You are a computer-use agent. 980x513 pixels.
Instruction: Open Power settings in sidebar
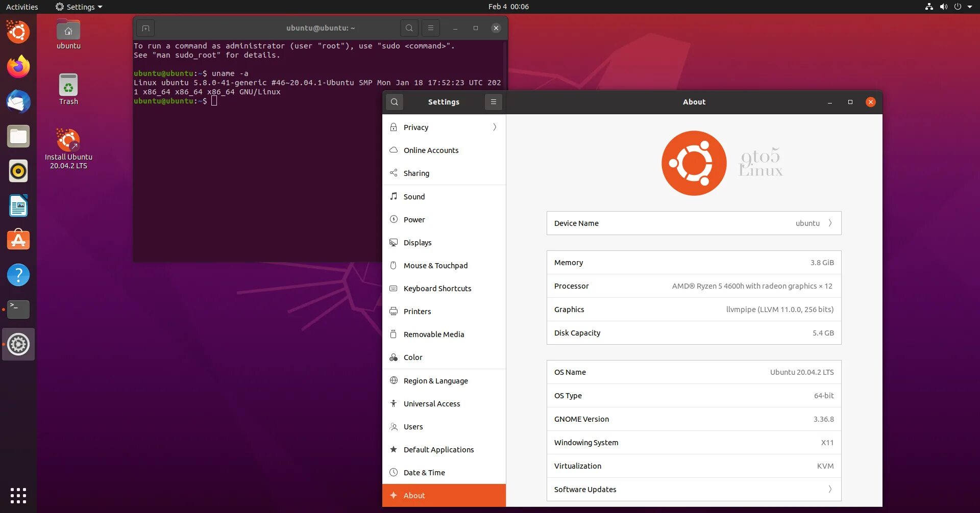click(x=444, y=220)
